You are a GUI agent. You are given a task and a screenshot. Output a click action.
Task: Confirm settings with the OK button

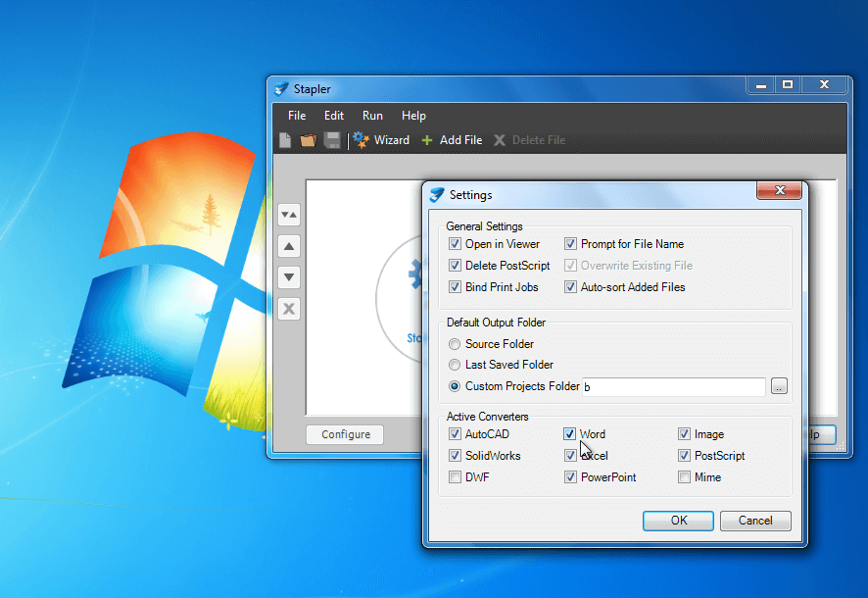(678, 521)
